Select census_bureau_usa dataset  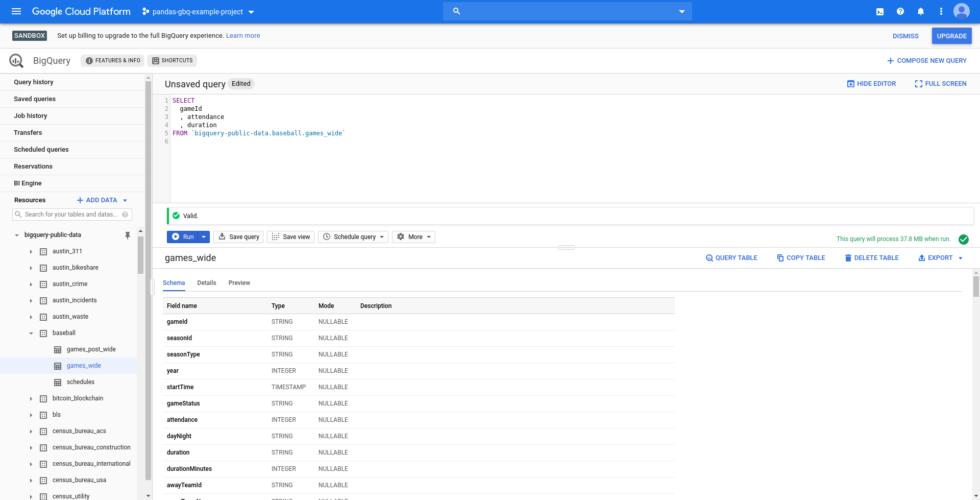pos(79,480)
